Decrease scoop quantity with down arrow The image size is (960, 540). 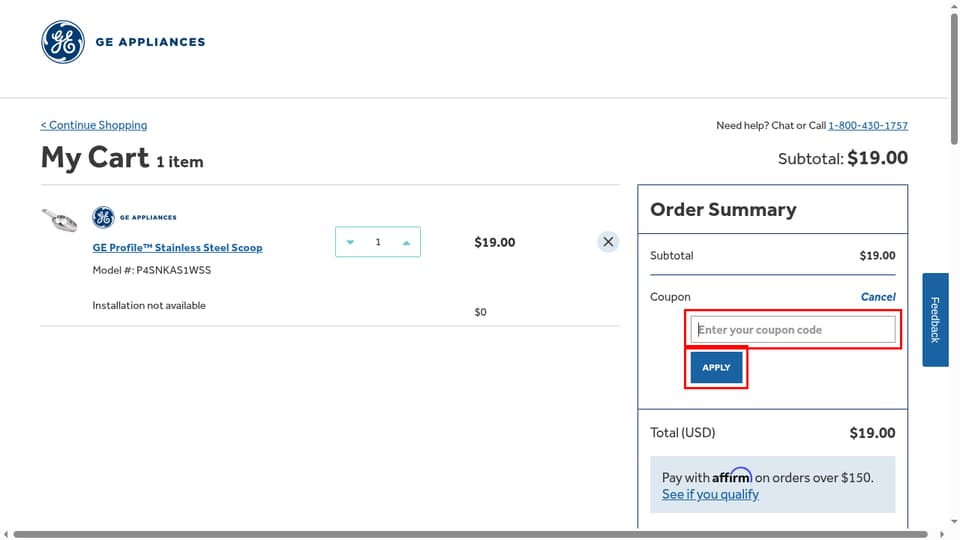coord(350,242)
